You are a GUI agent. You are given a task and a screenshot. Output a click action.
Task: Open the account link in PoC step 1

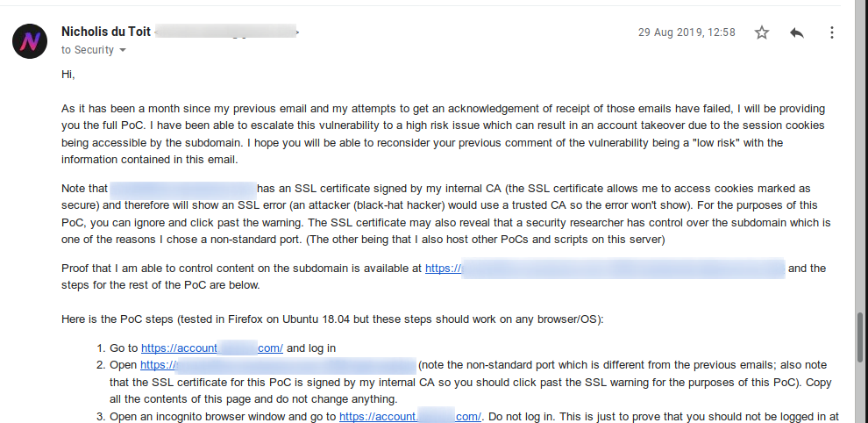tap(212, 348)
